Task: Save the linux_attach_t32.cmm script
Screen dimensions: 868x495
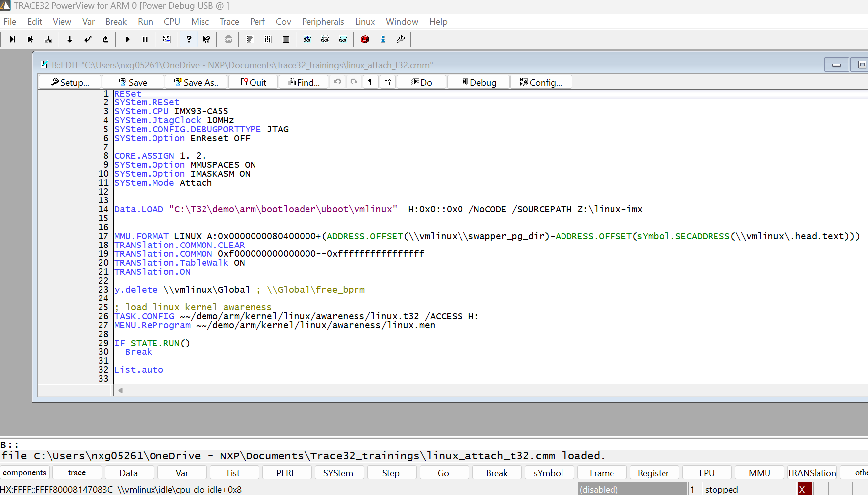Action: pos(133,82)
